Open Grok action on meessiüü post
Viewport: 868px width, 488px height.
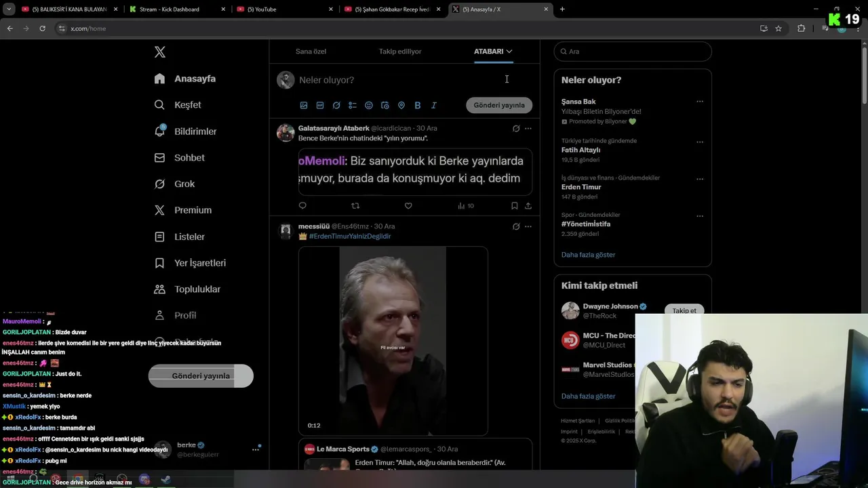(x=516, y=226)
